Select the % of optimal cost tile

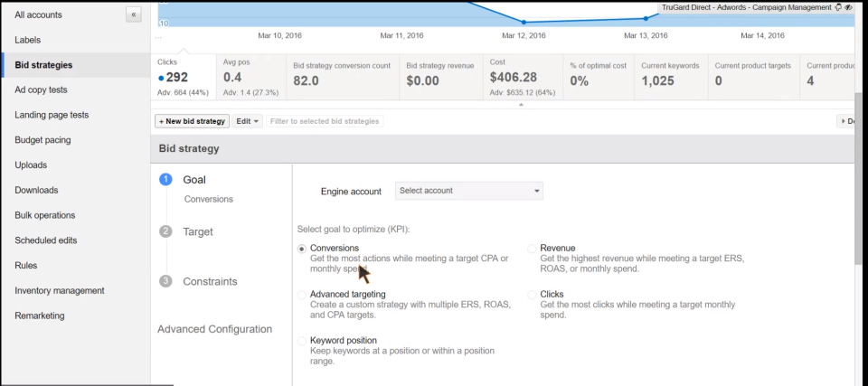[x=599, y=78]
